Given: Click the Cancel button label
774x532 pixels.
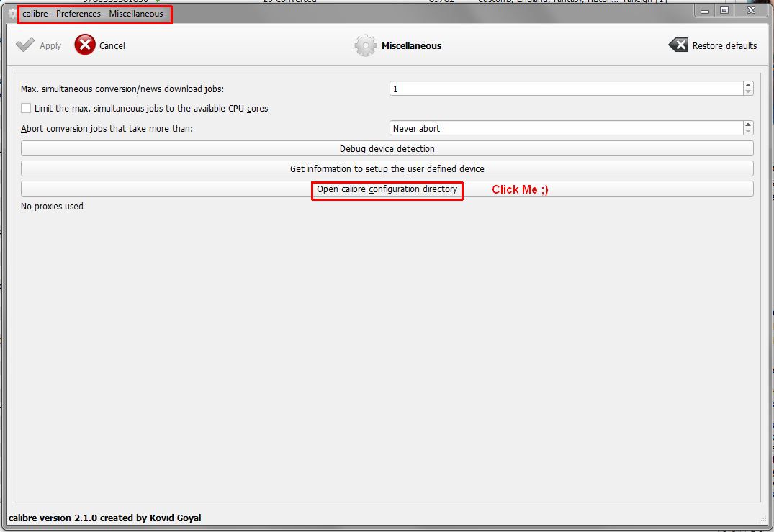Looking at the screenshot, I should (x=112, y=45).
